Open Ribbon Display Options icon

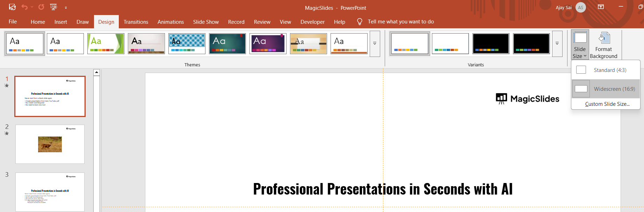(x=601, y=7)
